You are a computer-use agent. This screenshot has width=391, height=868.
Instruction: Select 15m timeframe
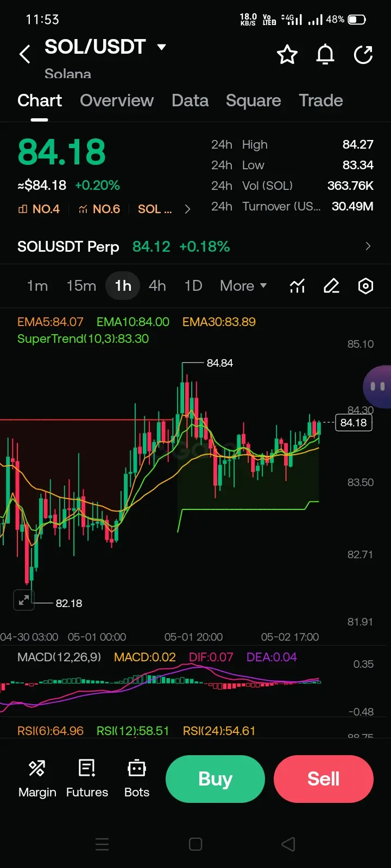pyautogui.click(x=81, y=286)
